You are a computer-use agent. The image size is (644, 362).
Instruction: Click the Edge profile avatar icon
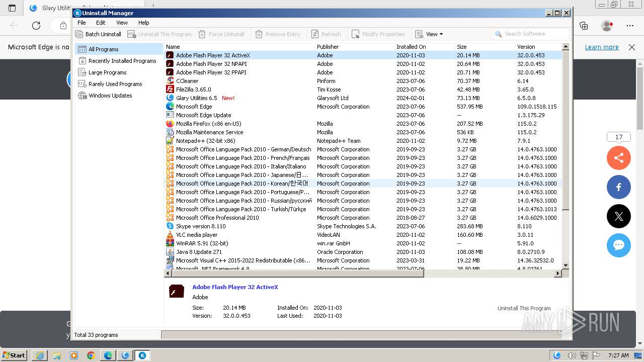pos(607,25)
